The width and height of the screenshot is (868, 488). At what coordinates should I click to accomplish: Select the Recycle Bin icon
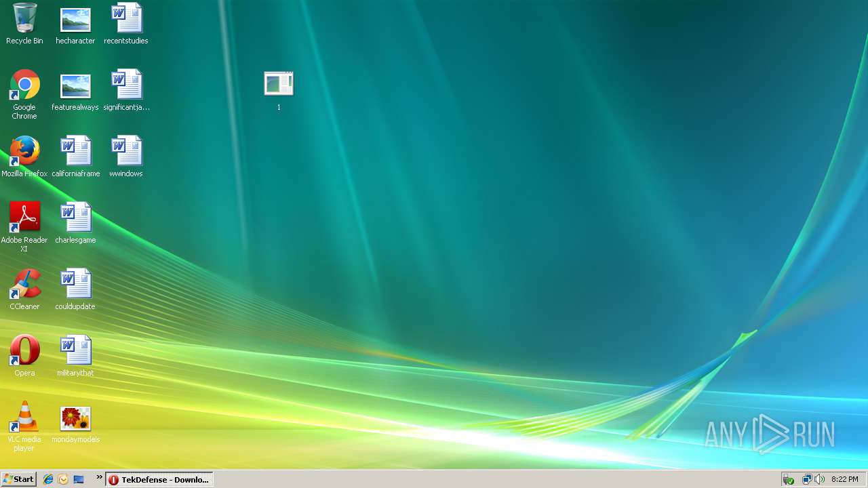pos(24,24)
